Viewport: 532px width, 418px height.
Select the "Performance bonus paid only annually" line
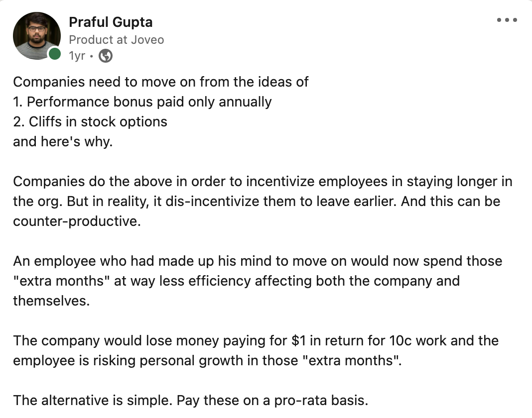pos(149,102)
